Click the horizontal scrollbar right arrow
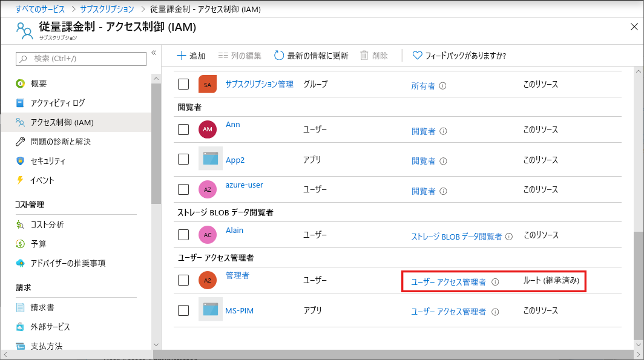Screen dimensions: 644x360 pyautogui.click(x=639, y=355)
